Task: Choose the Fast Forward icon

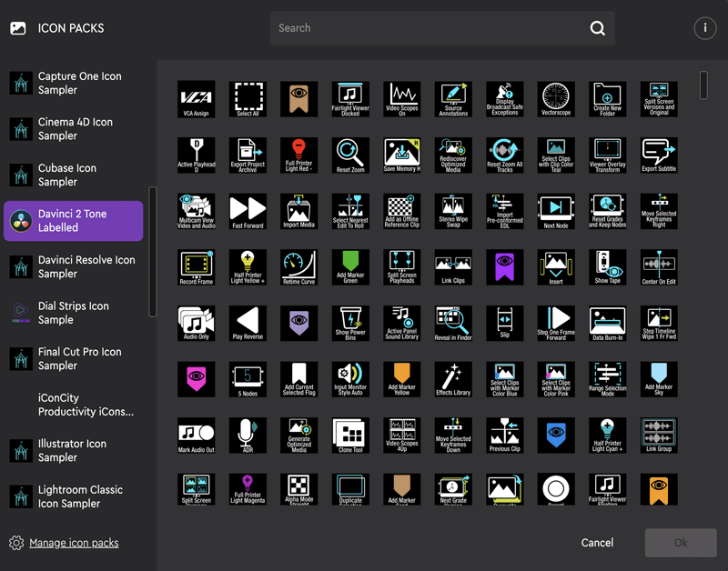Action: pyautogui.click(x=248, y=212)
